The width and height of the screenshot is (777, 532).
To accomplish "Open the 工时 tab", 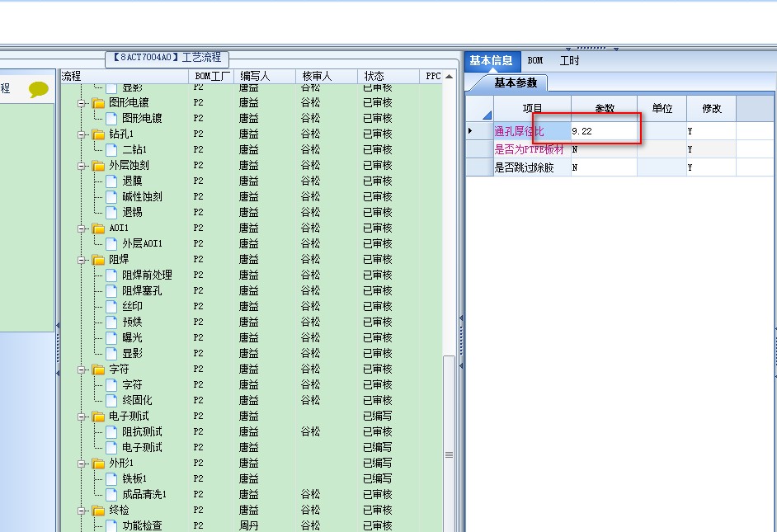I will click(x=569, y=60).
